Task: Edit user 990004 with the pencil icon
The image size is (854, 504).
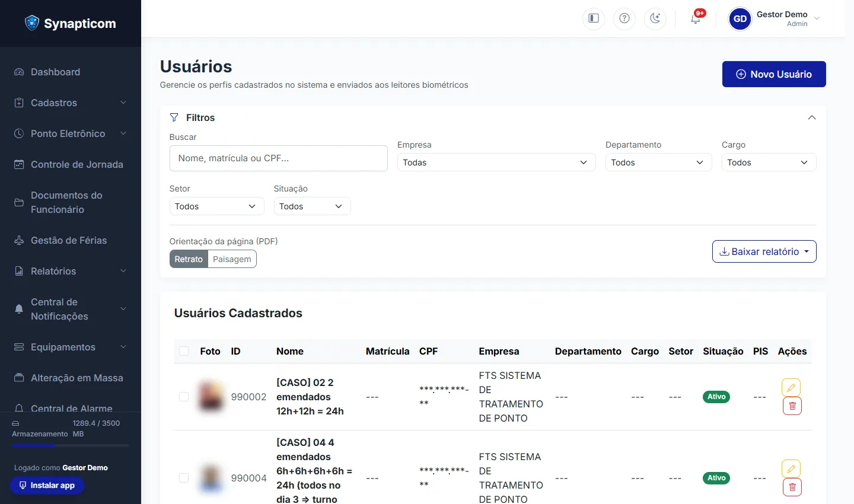Action: (x=791, y=469)
